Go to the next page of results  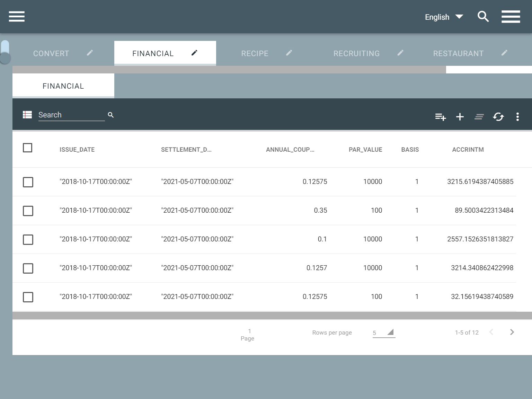pos(512,332)
